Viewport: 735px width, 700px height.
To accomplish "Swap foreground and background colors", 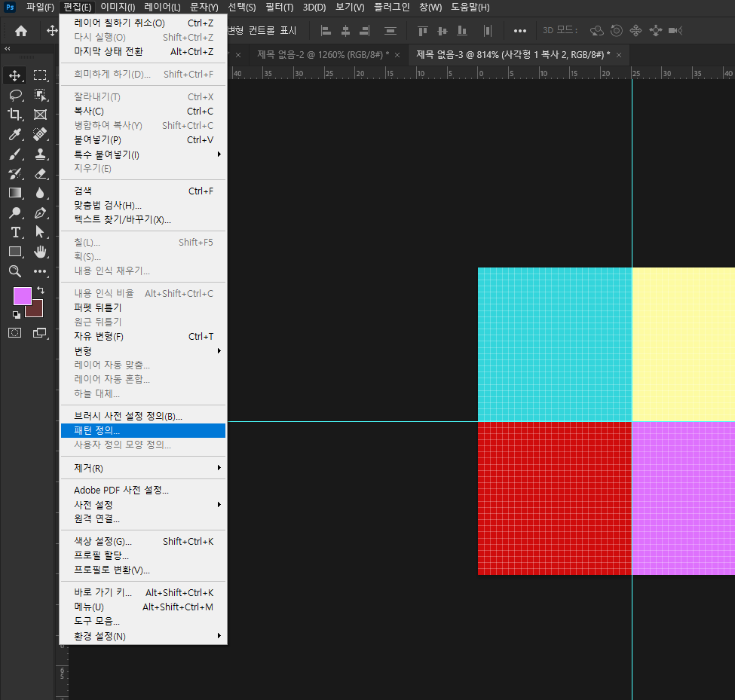I will 41,291.
